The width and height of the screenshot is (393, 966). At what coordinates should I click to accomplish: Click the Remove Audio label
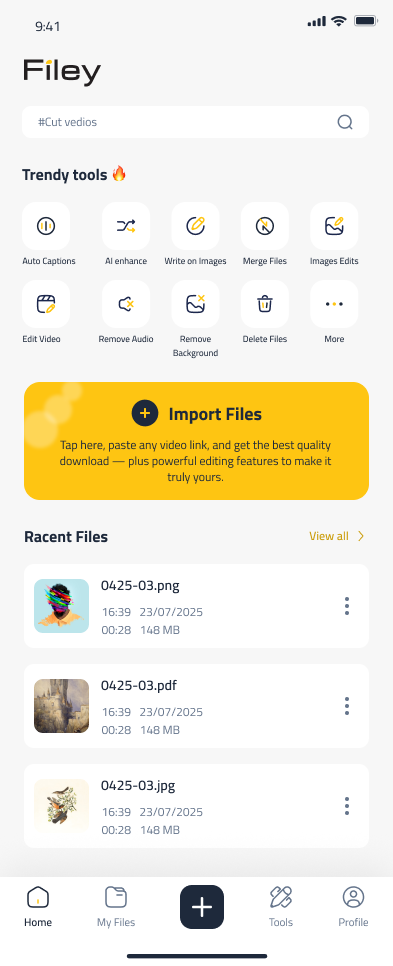point(126,339)
